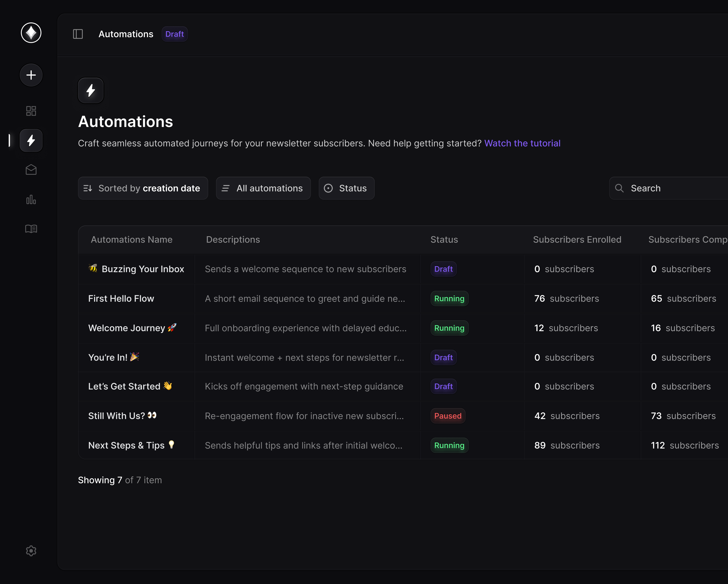Open the envelope mail sidebar icon
The image size is (728, 584).
(31, 169)
